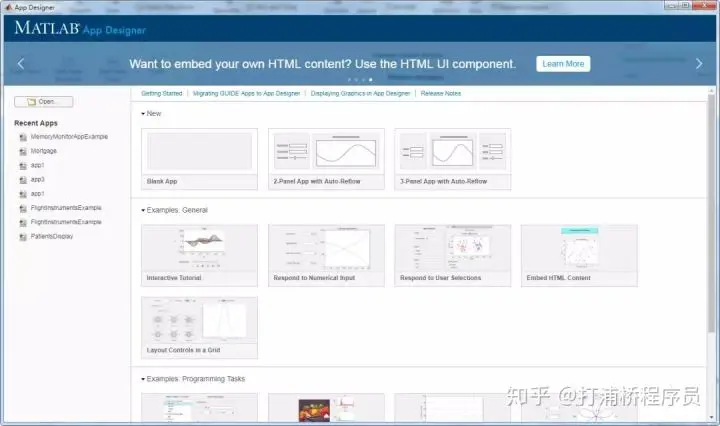
Task: Click the Mortgage app file icon
Action: [x=23, y=151]
